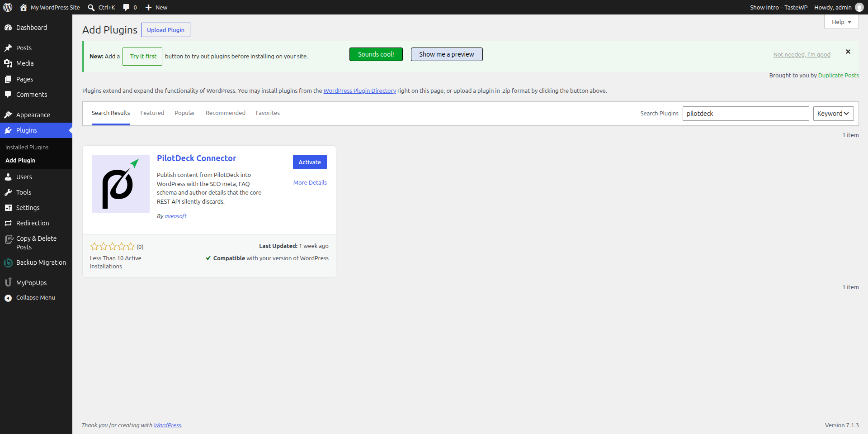868x434 pixels.
Task: Click the Upload Plugin button
Action: [x=165, y=30]
